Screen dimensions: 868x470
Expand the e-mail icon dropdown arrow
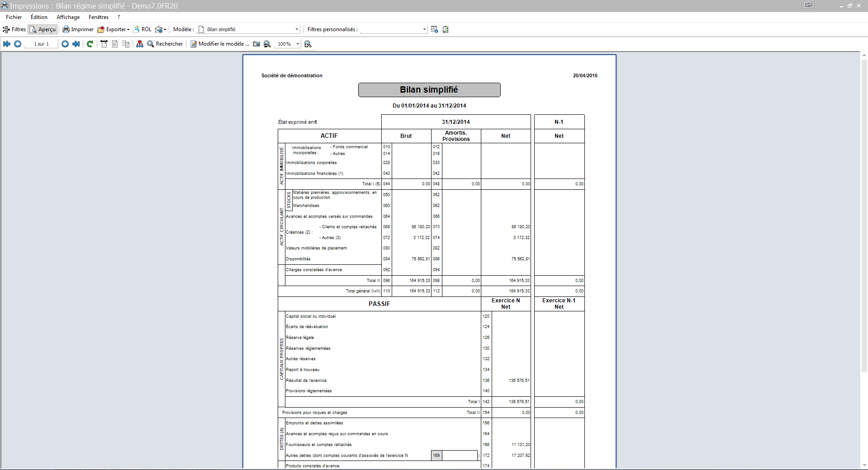coord(165,29)
